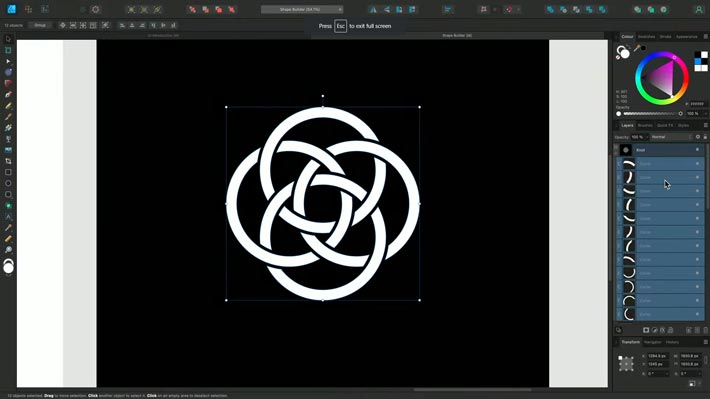This screenshot has width=710, height=399.
Task: Switch to the Appearance tab
Action: (x=686, y=37)
